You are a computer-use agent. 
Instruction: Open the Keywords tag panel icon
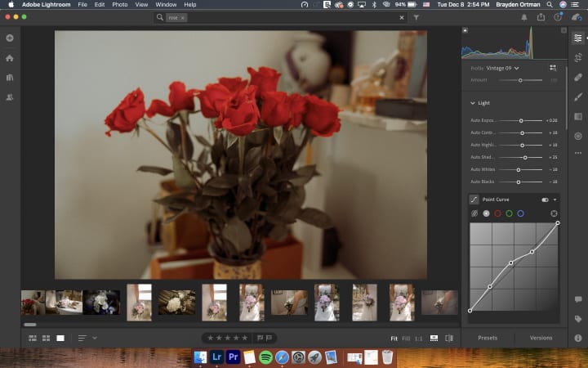tap(578, 319)
